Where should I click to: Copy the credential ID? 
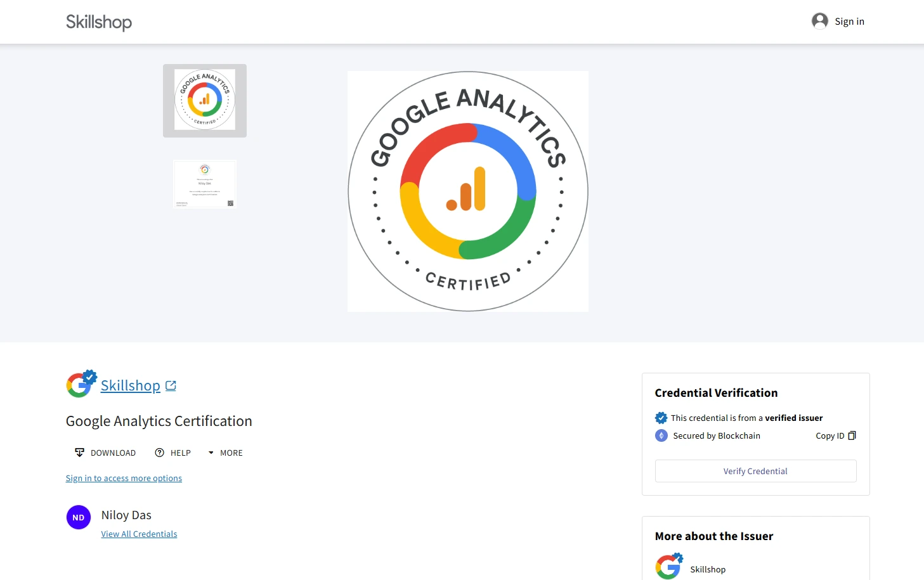835,435
